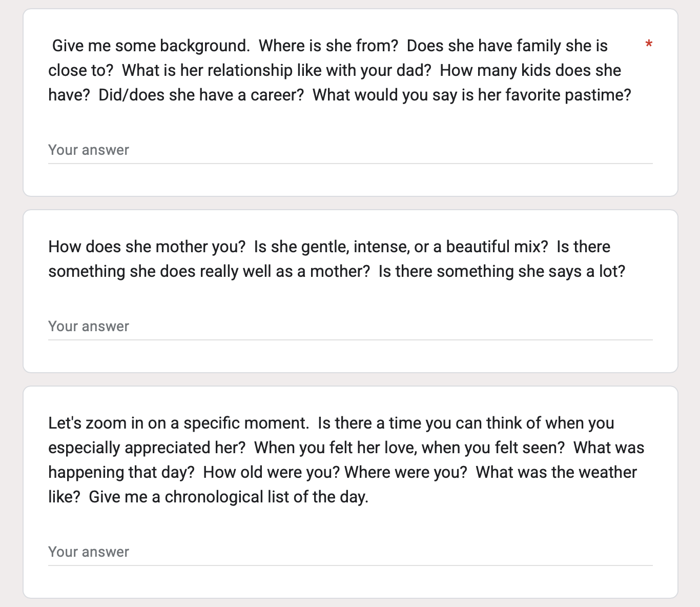The width and height of the screenshot is (700, 607).
Task: Click "Did/does she have a career?"
Action: (x=201, y=95)
